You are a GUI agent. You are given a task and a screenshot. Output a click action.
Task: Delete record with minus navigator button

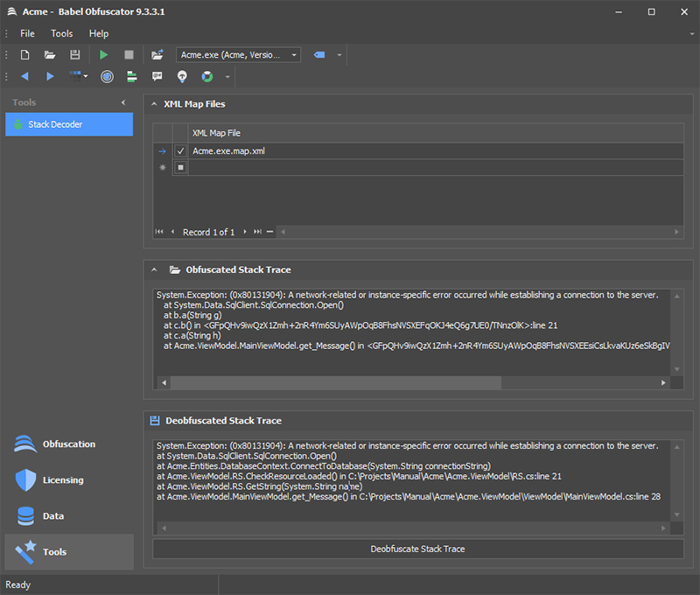(x=269, y=232)
